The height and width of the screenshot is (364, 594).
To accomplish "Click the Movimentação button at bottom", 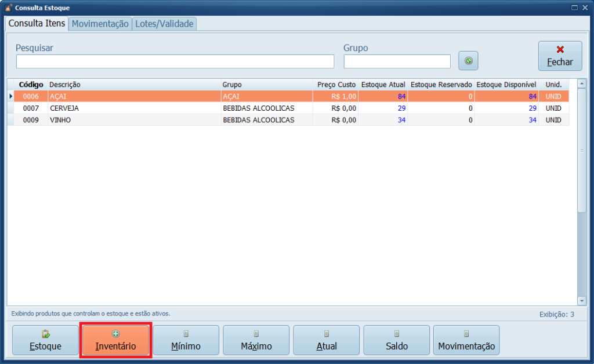I will point(466,340).
